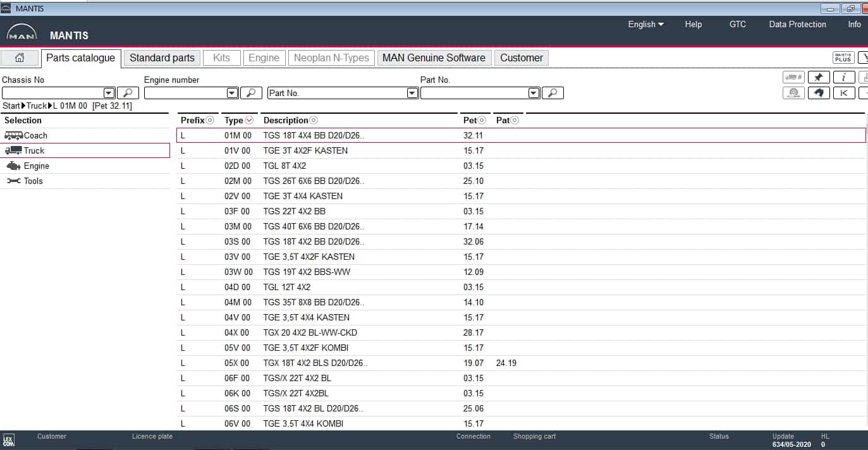
Task: Search Part No with the magnifier
Action: (x=553, y=93)
